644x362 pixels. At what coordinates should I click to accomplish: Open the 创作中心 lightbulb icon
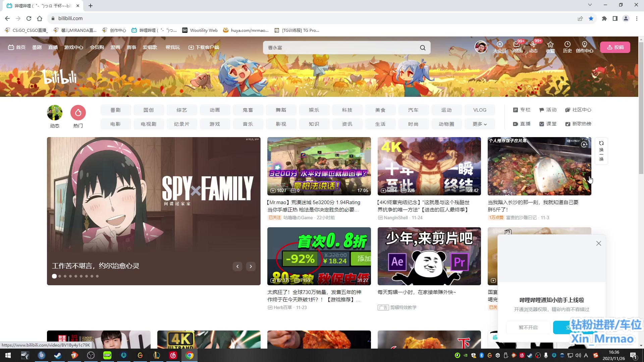(x=584, y=47)
